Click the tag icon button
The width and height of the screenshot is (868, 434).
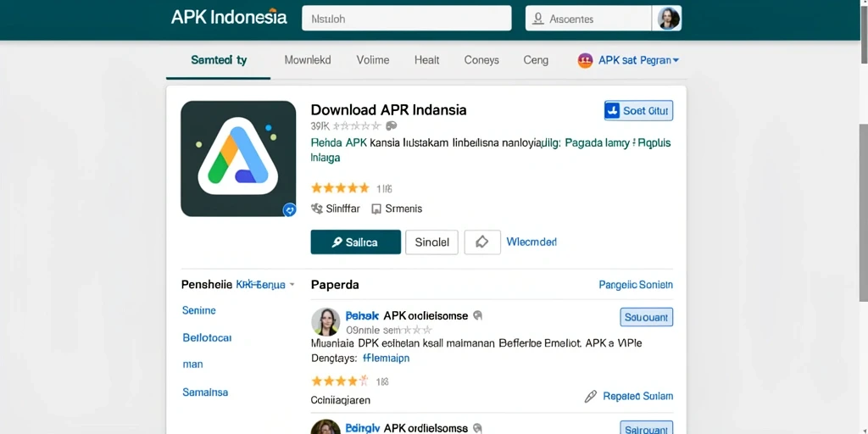(x=482, y=242)
